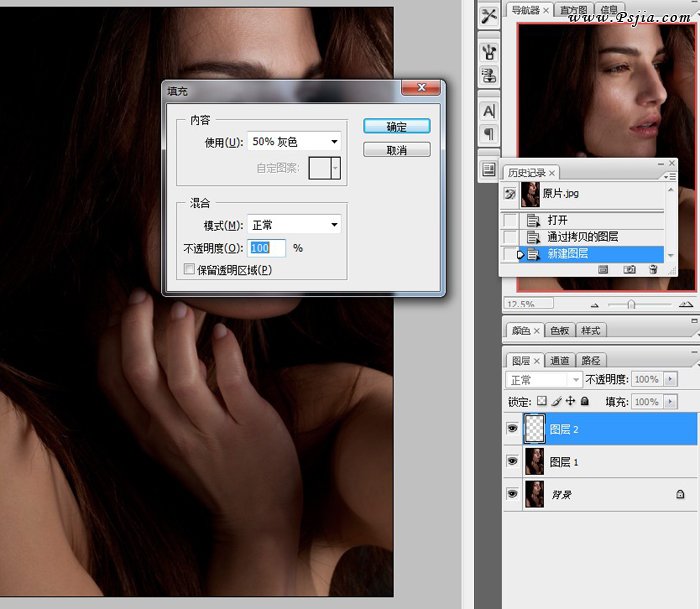Click the navigator zoom slider handle
The height and width of the screenshot is (609, 700).
tap(631, 304)
